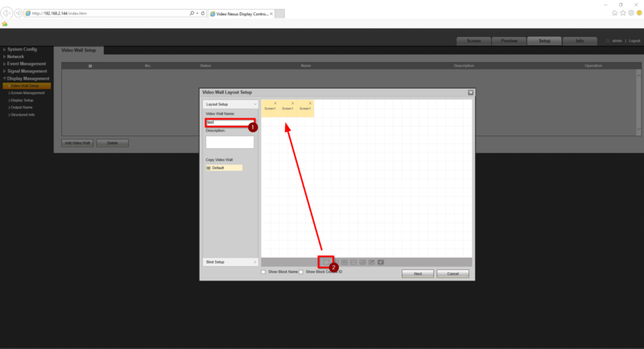The height and width of the screenshot is (349, 644).
Task: Toggle the Show Block Control ID checkbox
Action: coord(301,272)
